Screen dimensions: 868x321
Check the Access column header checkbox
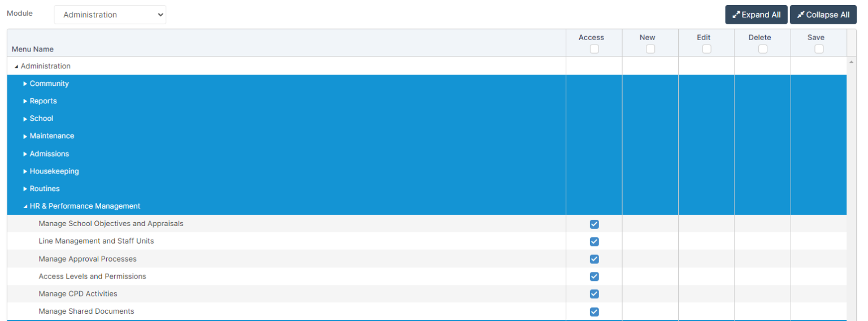[x=594, y=49]
